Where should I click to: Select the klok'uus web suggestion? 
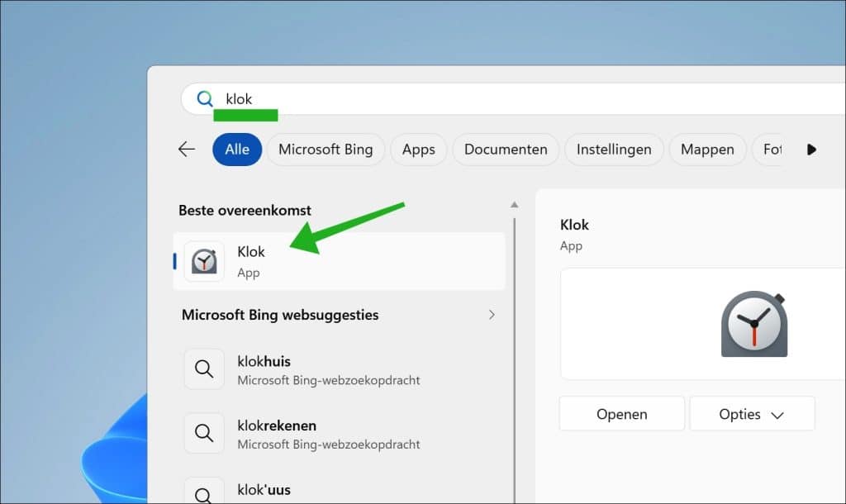(x=340, y=489)
